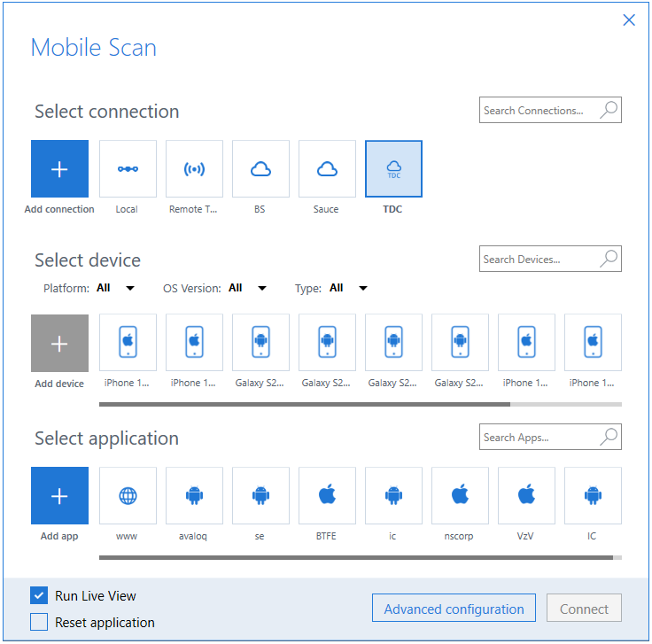Select the BTFE Apple app tile
This screenshot has height=644, width=652.
pyautogui.click(x=327, y=495)
